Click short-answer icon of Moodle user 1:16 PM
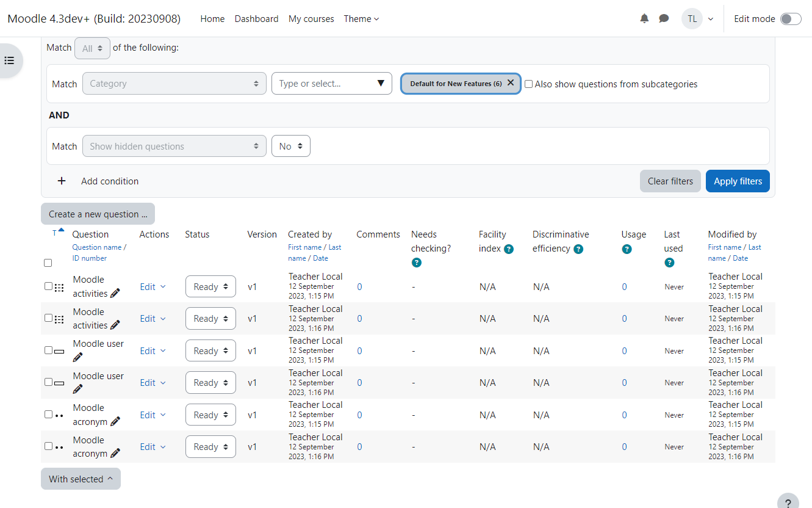812x508 pixels. point(59,383)
